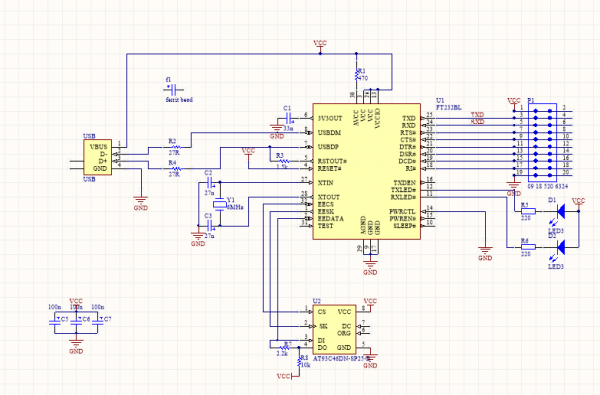Click VCC symbol above decoupling capacitors
600x395 pixels.
pyautogui.click(x=76, y=304)
